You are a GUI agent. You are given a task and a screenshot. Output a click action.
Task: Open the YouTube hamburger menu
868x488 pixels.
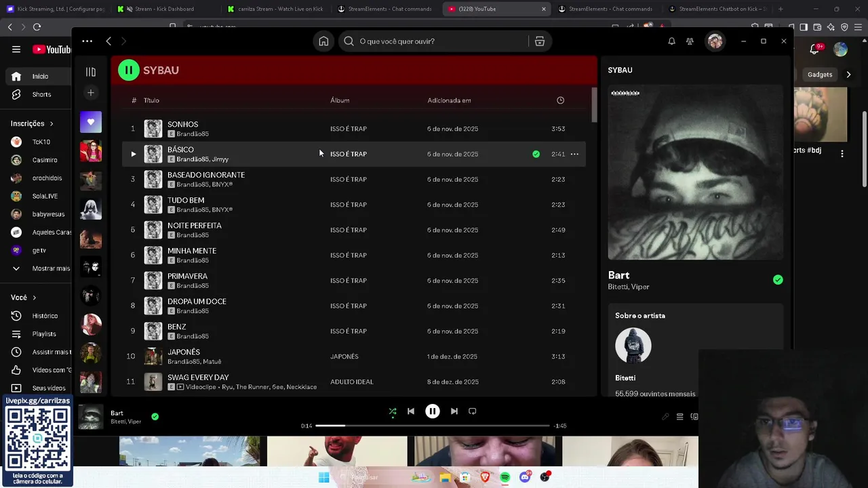point(16,49)
